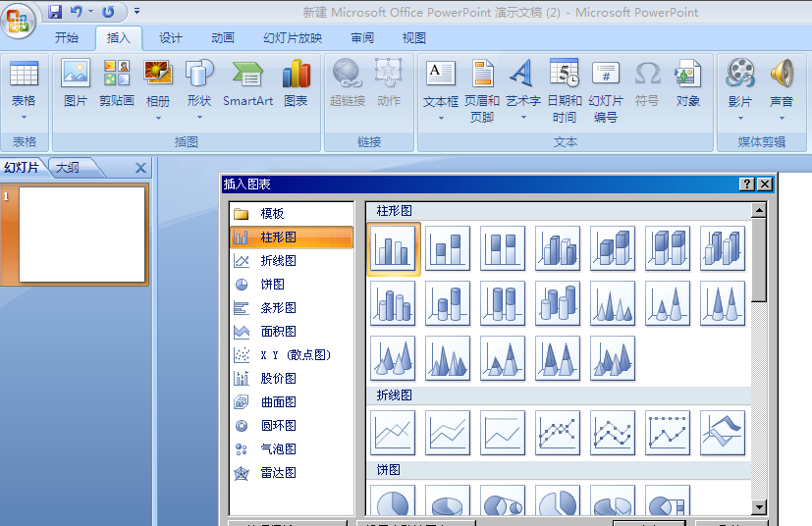Expand the 声音 dropdown arrow
The image size is (812, 526).
tap(782, 119)
